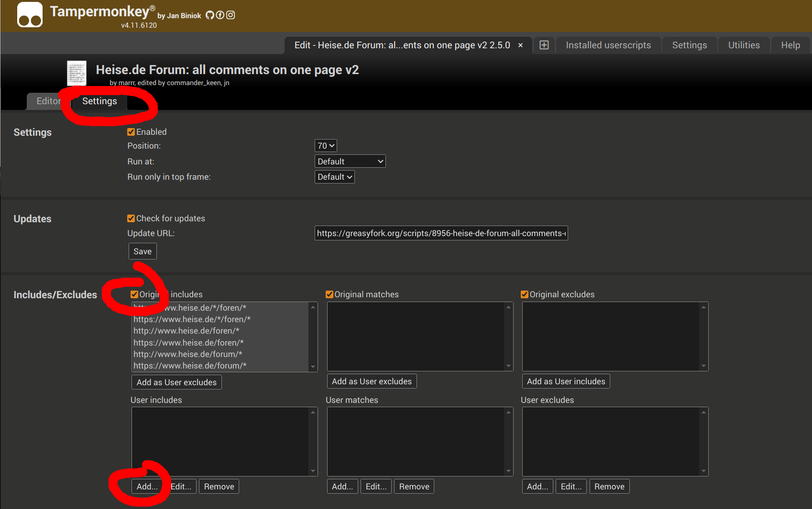Open Tampermonkey's GitHub page via its icon
The width and height of the screenshot is (812, 509).
pos(210,15)
